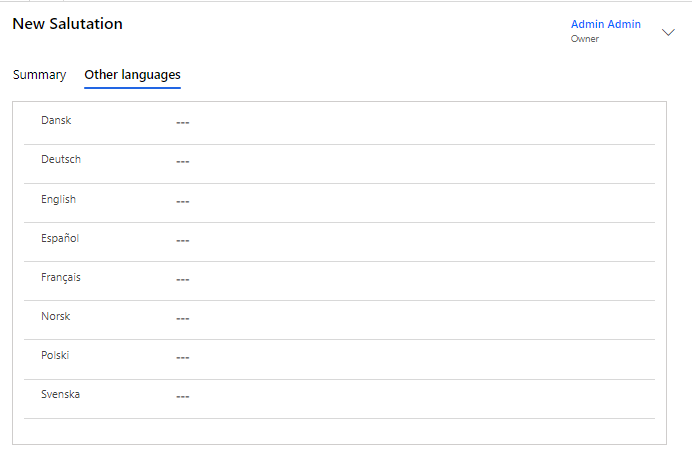Switch to the Summary tab
This screenshot has width=692, height=466.
[39, 75]
